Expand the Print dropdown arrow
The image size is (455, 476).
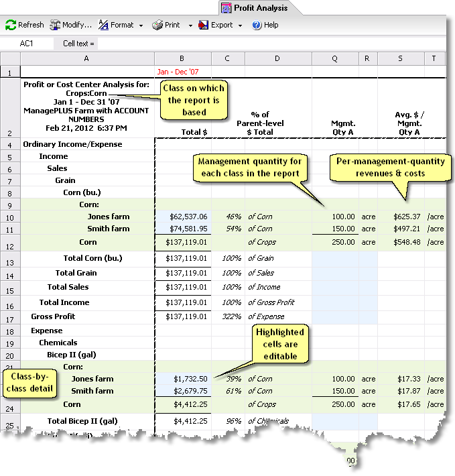[190, 25]
